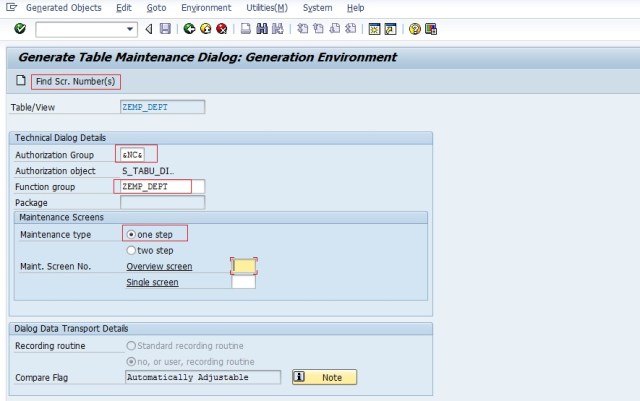Open the Generated Objects menu
Viewport: 640px width, 401px height.
tap(64, 8)
